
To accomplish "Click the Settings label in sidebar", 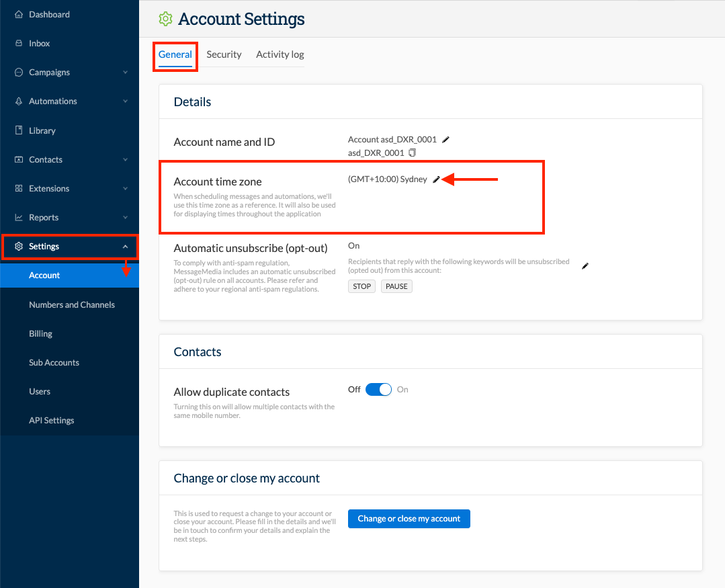I will (x=44, y=247).
